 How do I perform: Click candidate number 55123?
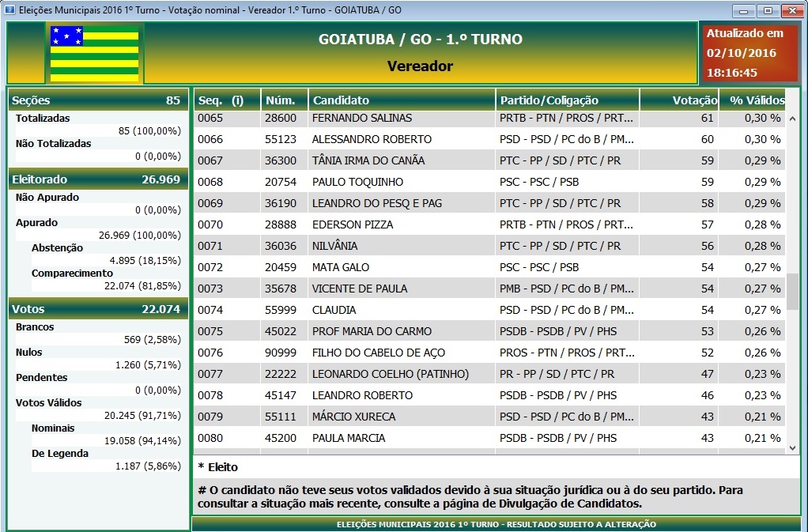(281, 139)
